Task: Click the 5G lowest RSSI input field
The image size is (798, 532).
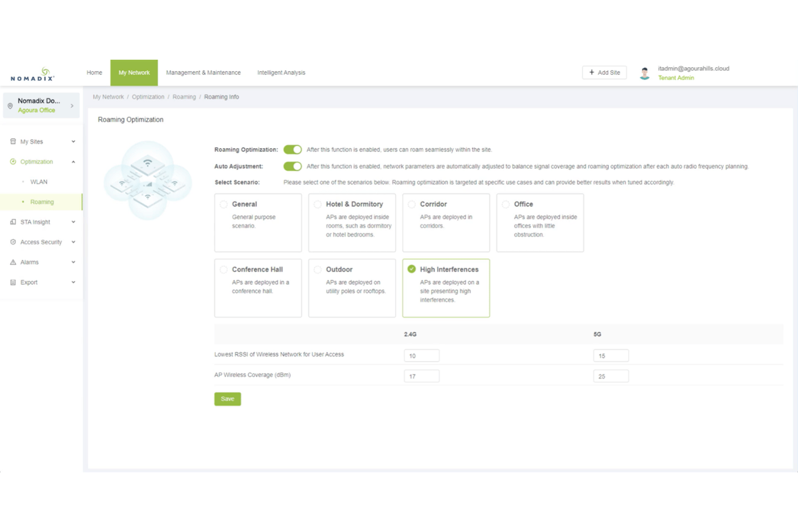Action: tap(611, 356)
